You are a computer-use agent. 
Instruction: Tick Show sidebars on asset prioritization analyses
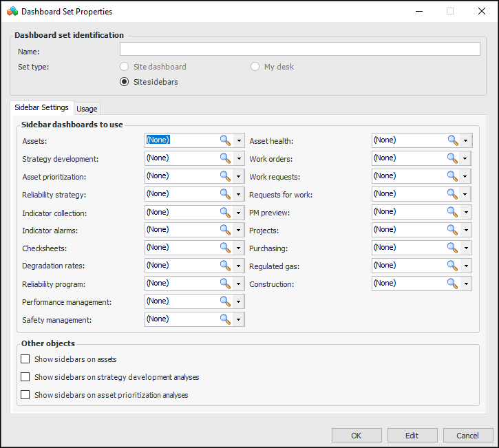(25, 395)
